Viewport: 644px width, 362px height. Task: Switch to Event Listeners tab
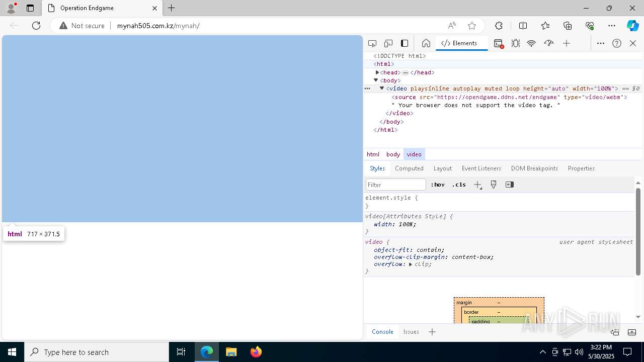pyautogui.click(x=481, y=168)
